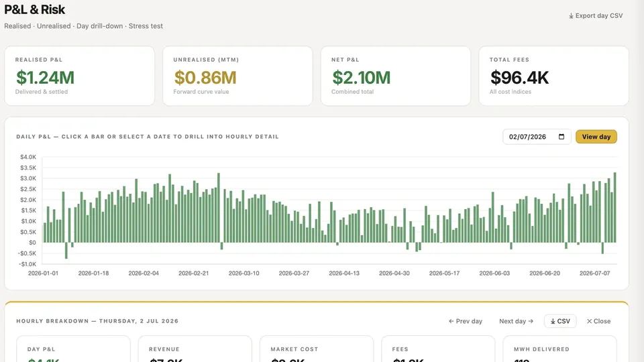Click the tallest rightmost bar in the daily chart

point(615,207)
